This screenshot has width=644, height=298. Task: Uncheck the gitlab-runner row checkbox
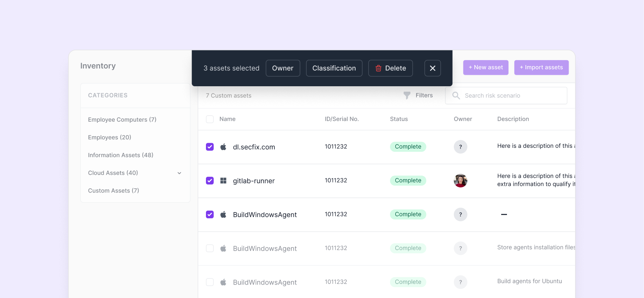click(x=210, y=181)
